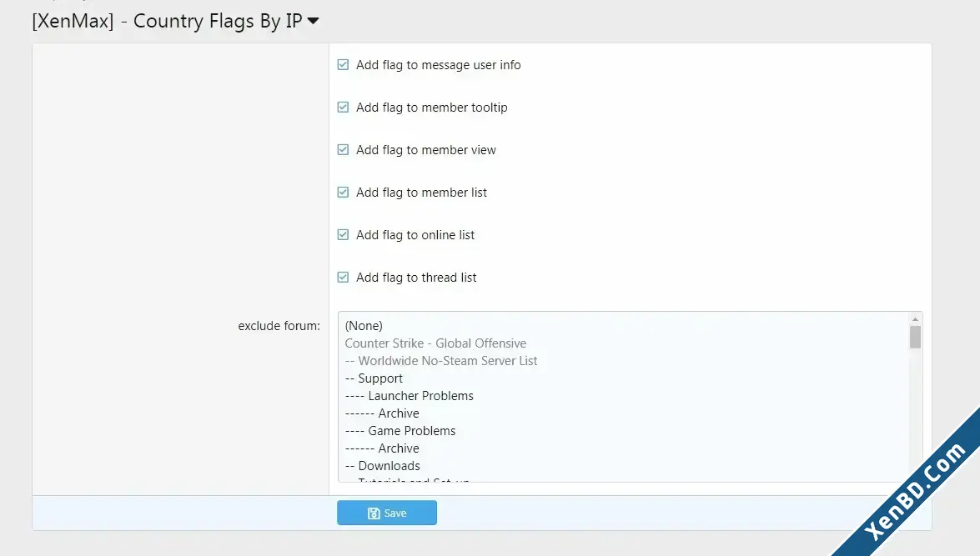
Task: Click the exclude forum scrollbar thumb
Action: [915, 338]
